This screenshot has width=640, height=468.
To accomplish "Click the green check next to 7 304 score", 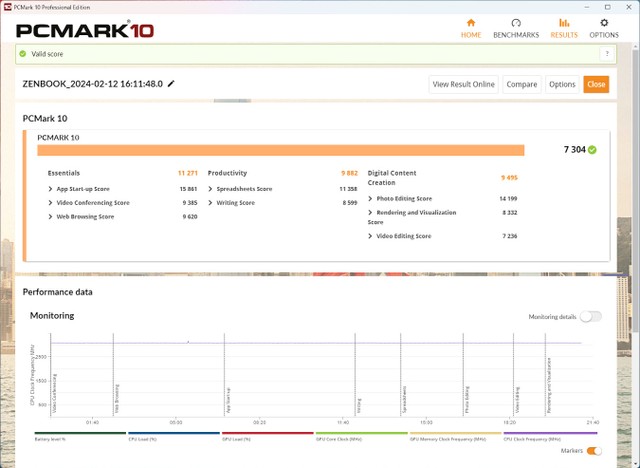I will [592, 150].
